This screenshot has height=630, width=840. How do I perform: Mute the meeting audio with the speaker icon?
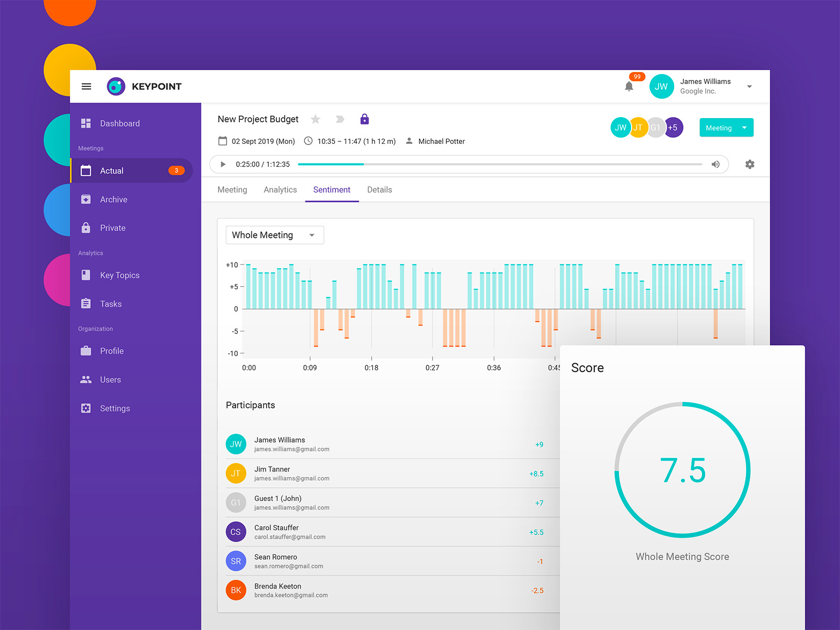point(716,164)
